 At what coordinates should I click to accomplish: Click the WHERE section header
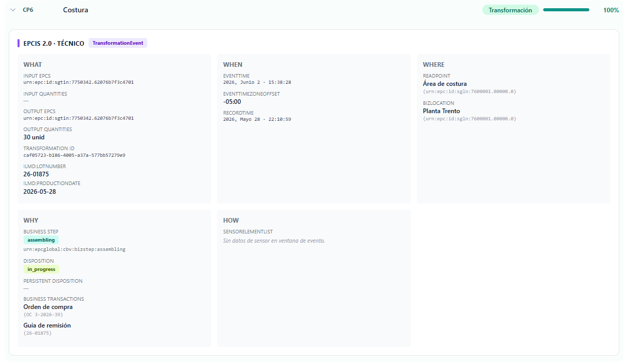click(434, 65)
